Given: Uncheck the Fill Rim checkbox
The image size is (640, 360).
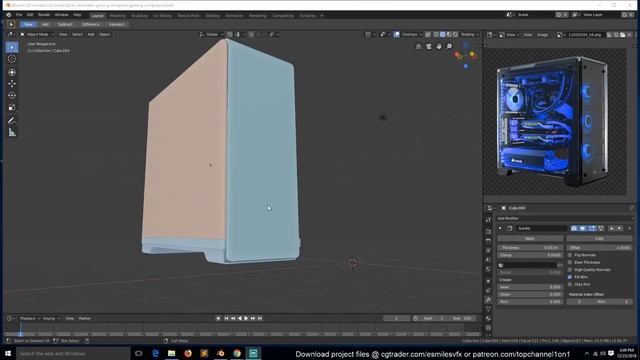Looking at the screenshot, I should click(570, 277).
